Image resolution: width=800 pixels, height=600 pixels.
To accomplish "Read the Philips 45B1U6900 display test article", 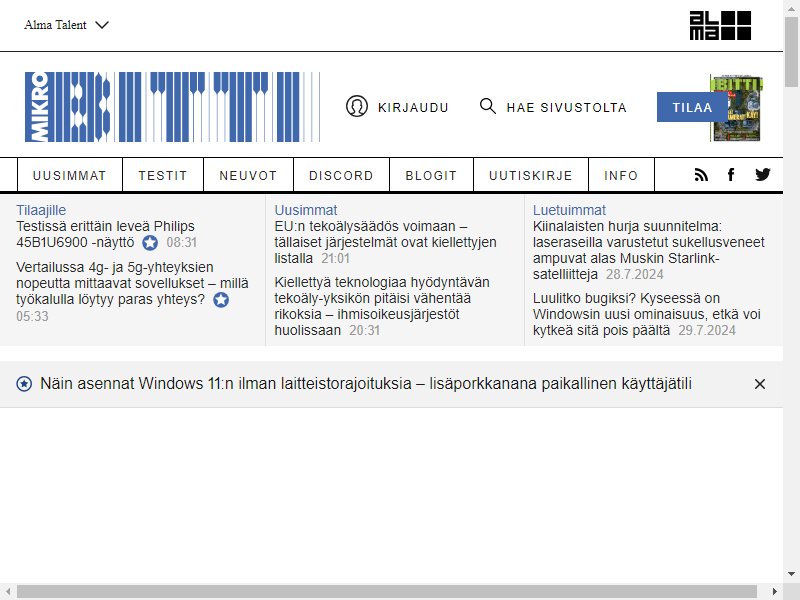I will coord(105,234).
